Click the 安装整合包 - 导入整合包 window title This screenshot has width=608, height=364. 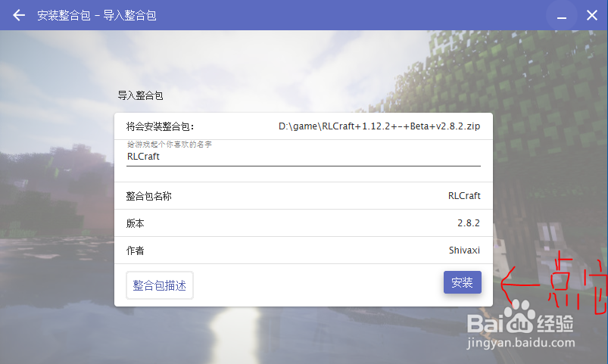pos(97,15)
